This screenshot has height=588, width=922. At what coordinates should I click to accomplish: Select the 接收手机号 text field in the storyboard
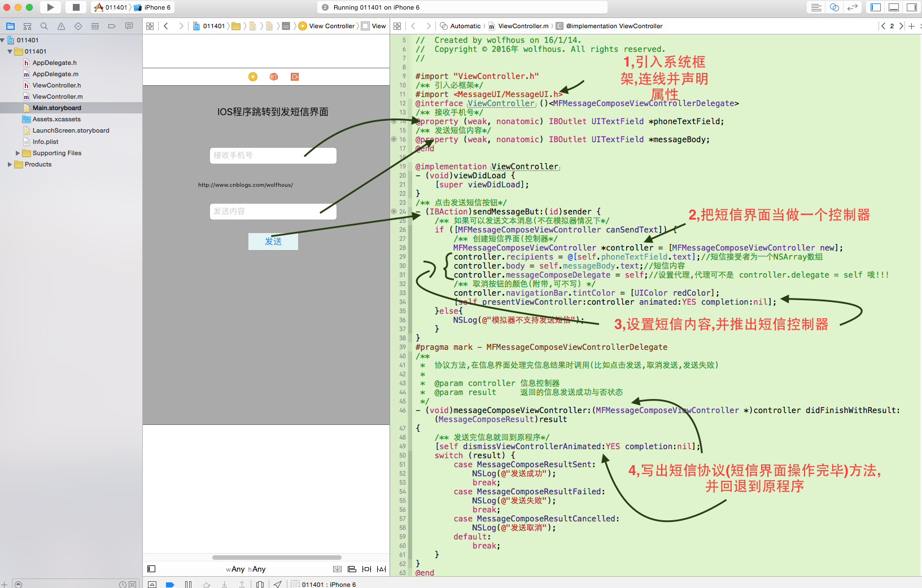click(x=273, y=155)
